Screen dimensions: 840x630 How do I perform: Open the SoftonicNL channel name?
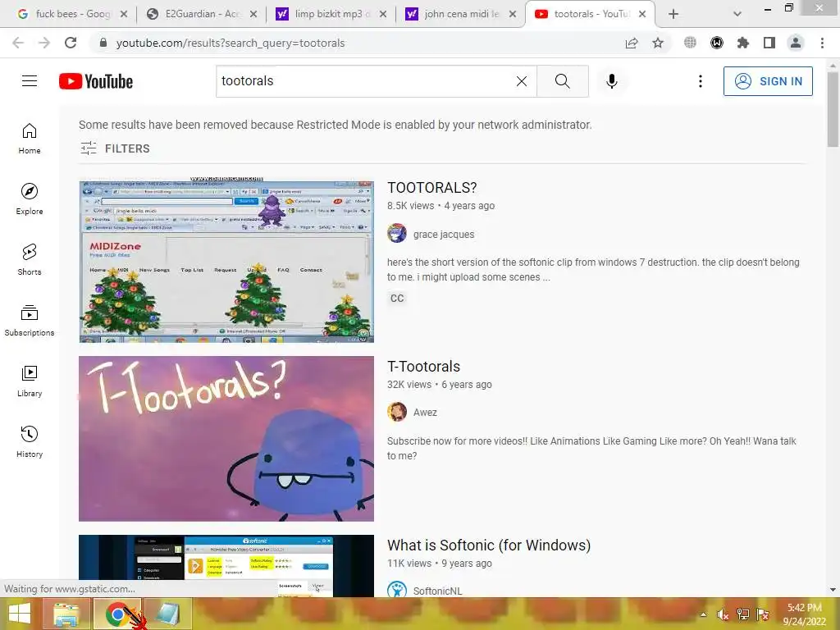click(x=437, y=591)
